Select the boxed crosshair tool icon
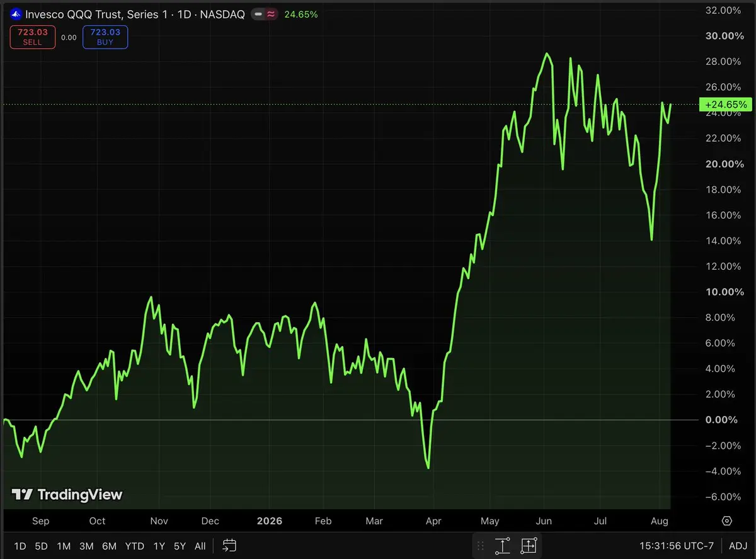The width and height of the screenshot is (756, 559). pos(529,546)
